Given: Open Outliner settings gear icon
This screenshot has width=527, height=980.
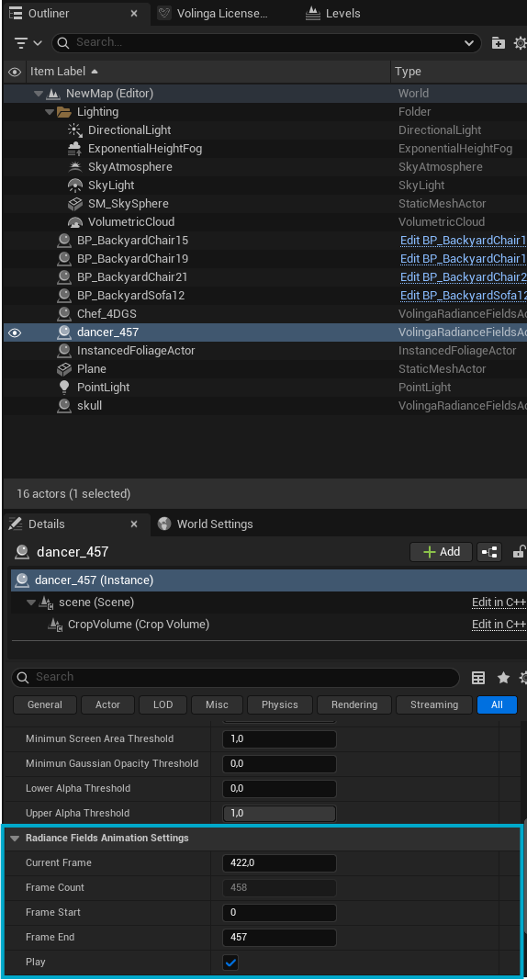Looking at the screenshot, I should coord(521,42).
